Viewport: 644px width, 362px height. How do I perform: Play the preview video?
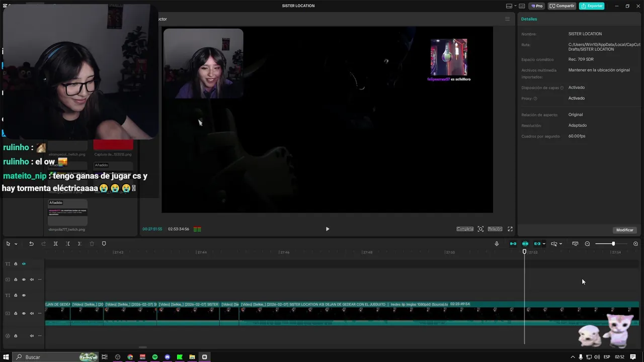pos(328,229)
